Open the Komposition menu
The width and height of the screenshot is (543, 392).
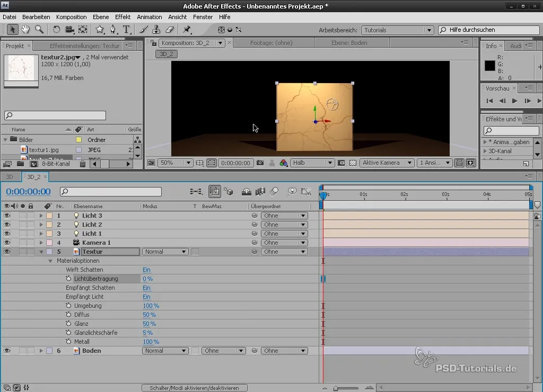click(x=72, y=17)
